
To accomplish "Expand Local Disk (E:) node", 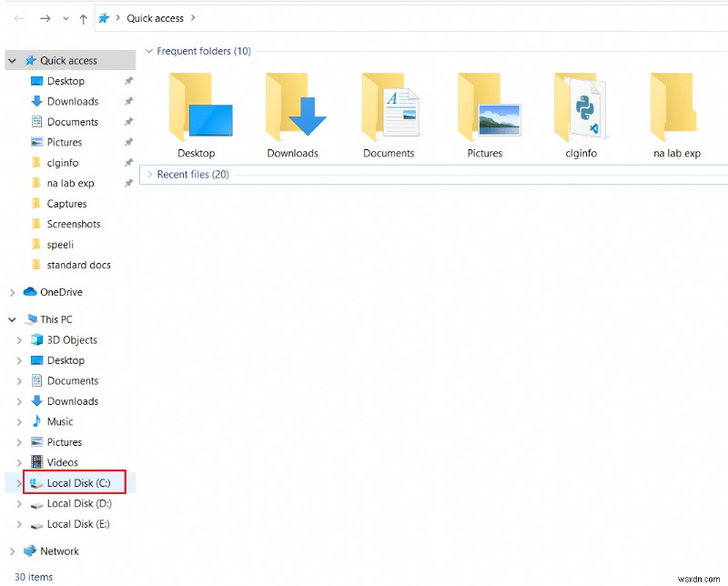I will [x=19, y=524].
